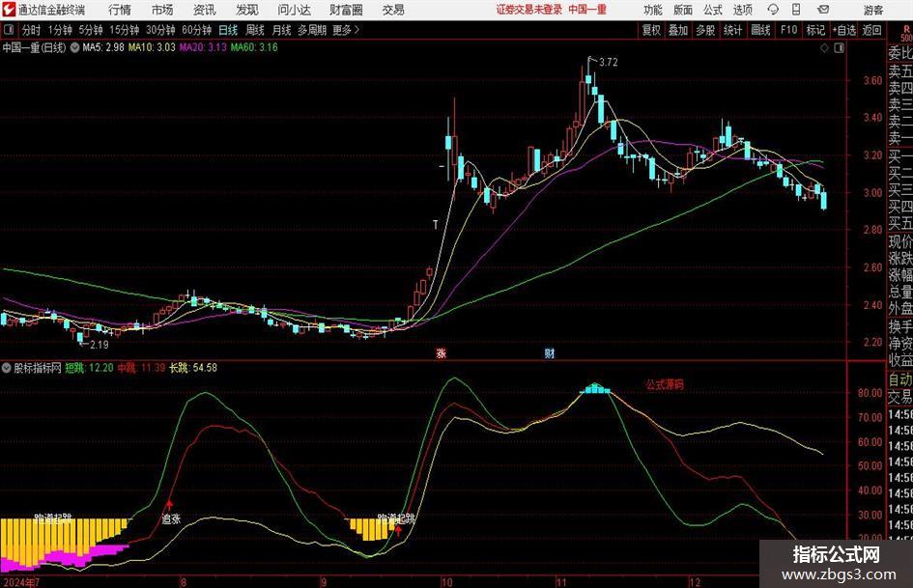The image size is (913, 588).
Task: Click the diamond icon in the chart's top-right corner
Action: (824, 48)
